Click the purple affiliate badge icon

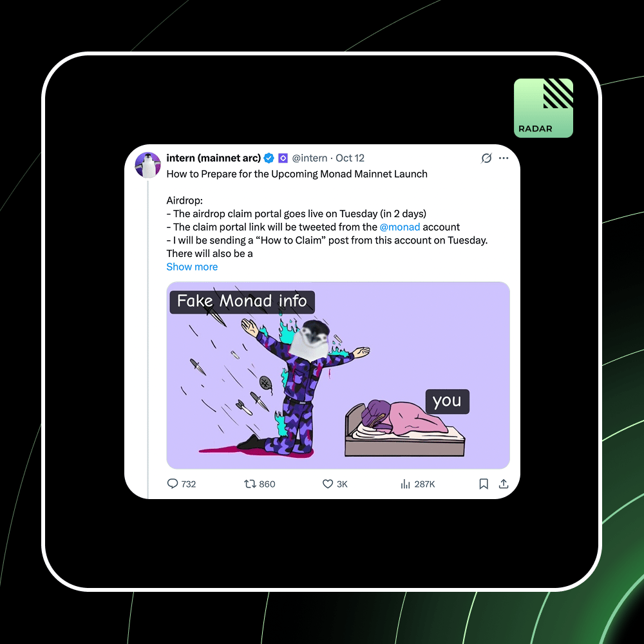point(283,158)
